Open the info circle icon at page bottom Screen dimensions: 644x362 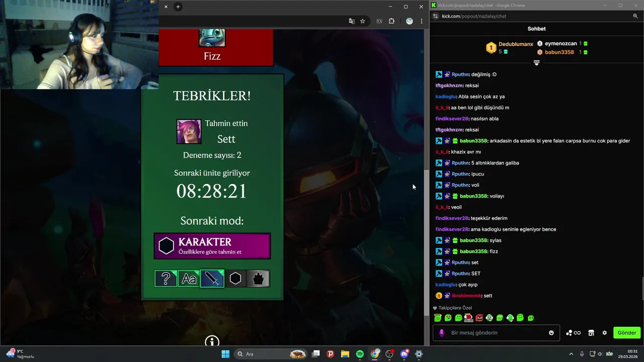(212, 341)
